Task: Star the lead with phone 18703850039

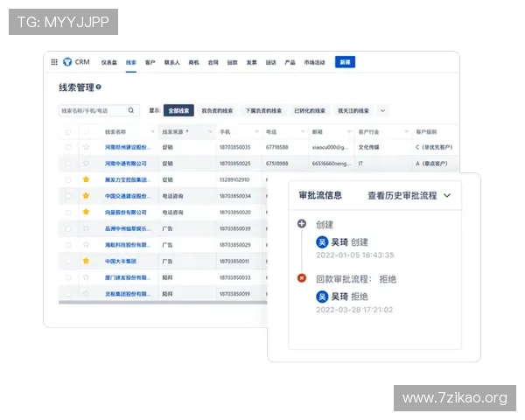Action: [x=86, y=228]
